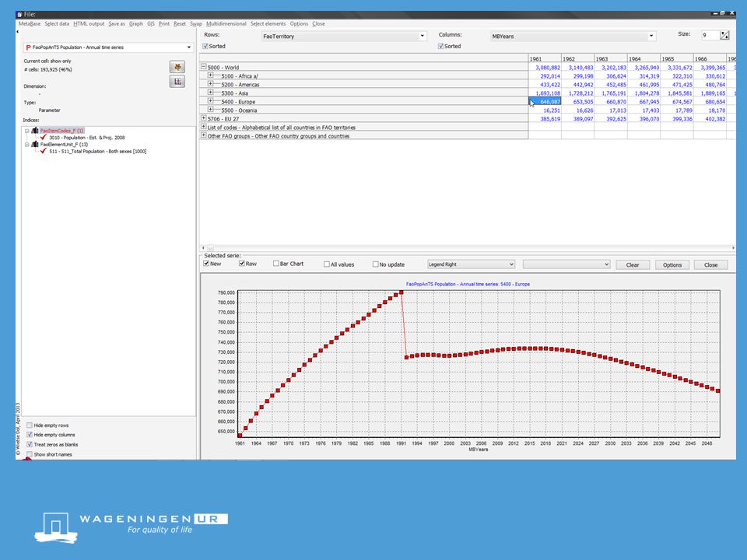Open the Multidimensional menu
The width and height of the screenshot is (747, 560).
point(226,24)
